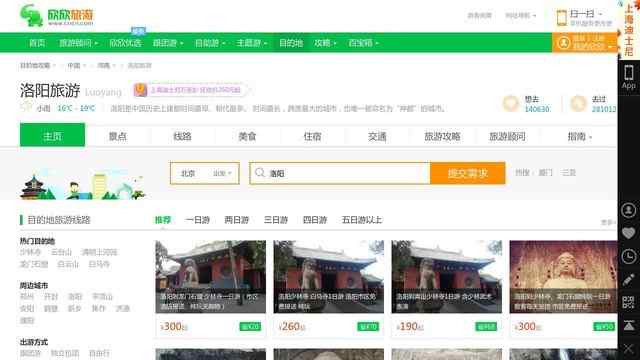The image size is (640, 360).
Task: Select 欣欣优选 in the green navbar
Action: pyautogui.click(x=125, y=43)
